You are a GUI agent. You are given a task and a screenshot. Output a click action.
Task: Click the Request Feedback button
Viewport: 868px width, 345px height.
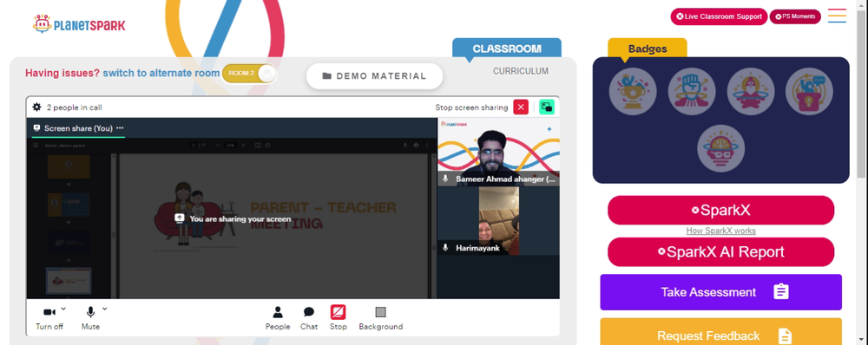click(x=720, y=332)
